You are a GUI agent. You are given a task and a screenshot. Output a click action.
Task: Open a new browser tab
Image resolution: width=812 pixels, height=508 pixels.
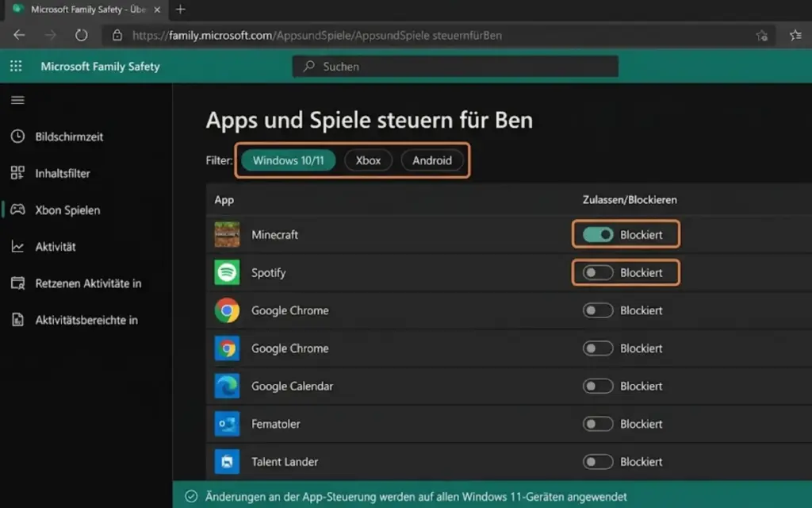[180, 10]
